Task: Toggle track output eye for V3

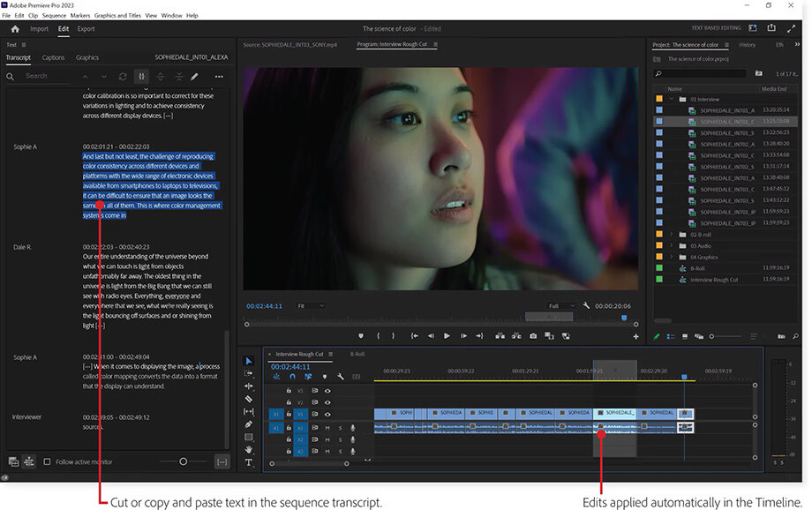Action: 327,391
